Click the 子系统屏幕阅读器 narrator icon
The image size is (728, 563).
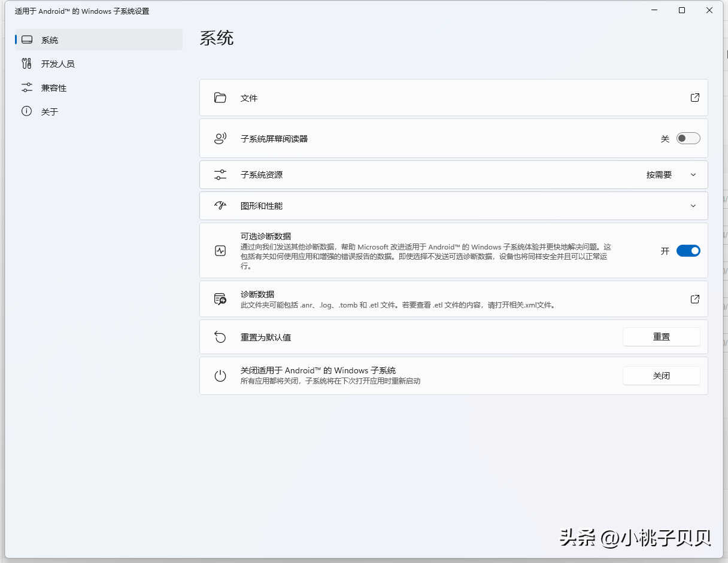click(220, 138)
